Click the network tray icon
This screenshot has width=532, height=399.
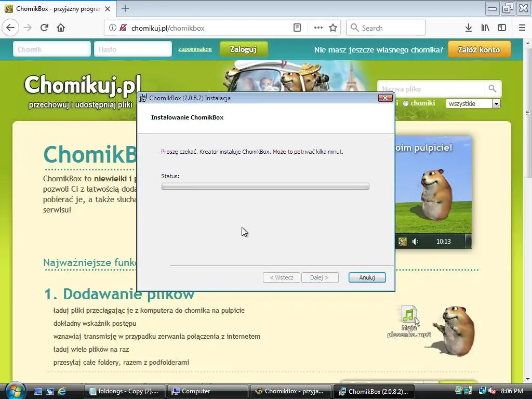click(x=482, y=391)
